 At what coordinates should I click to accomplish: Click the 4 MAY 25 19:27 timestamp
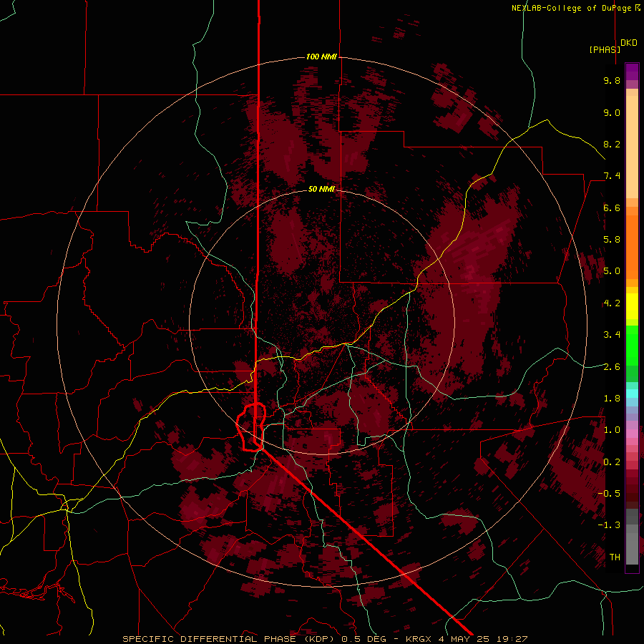(483, 639)
